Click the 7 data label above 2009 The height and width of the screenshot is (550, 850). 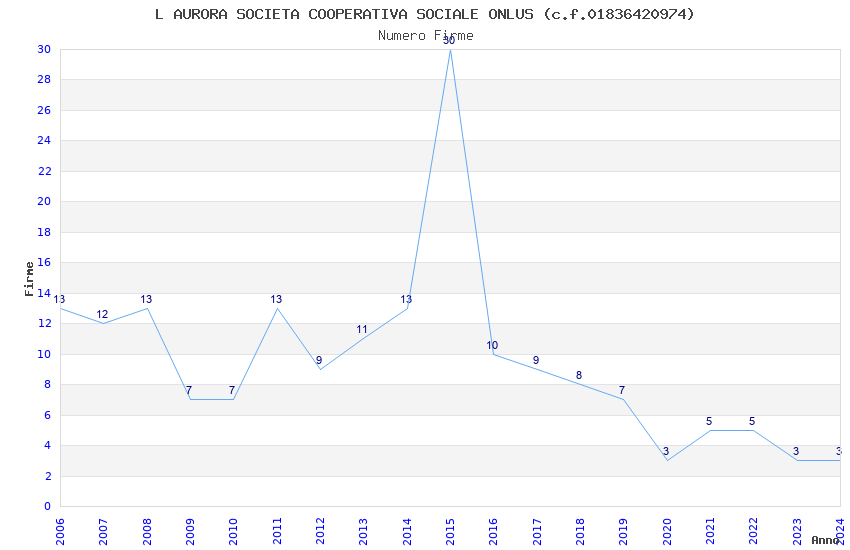[x=189, y=390]
